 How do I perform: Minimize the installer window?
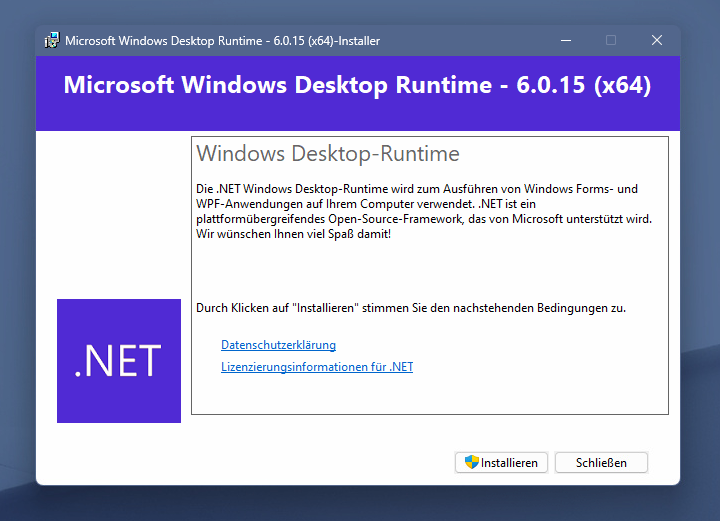pos(566,40)
